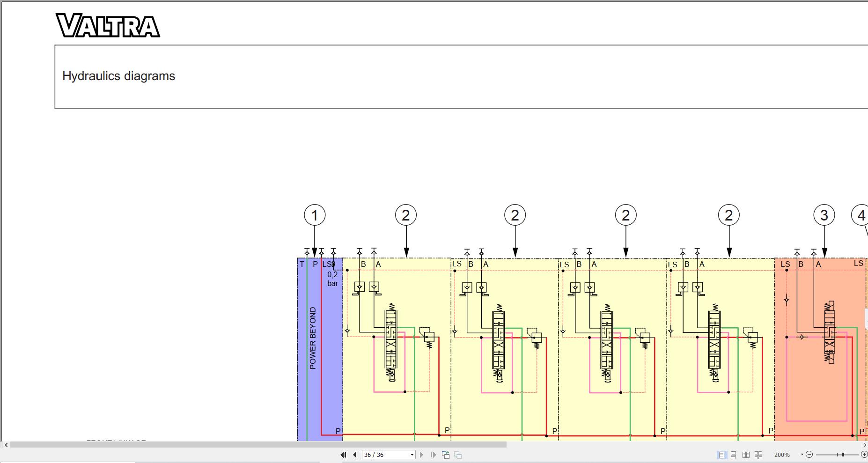This screenshot has height=463, width=868.
Task: Click the 200% zoom value
Action: pyautogui.click(x=782, y=455)
